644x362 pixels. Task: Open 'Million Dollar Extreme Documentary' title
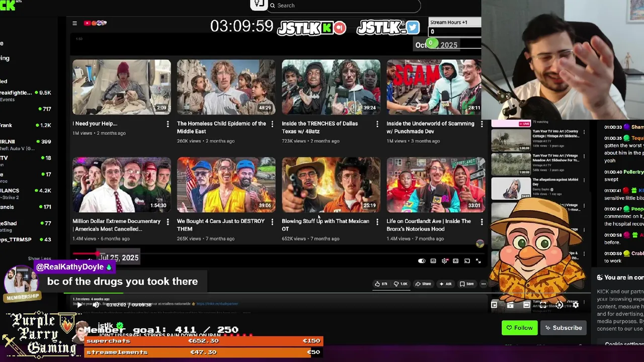point(116,225)
